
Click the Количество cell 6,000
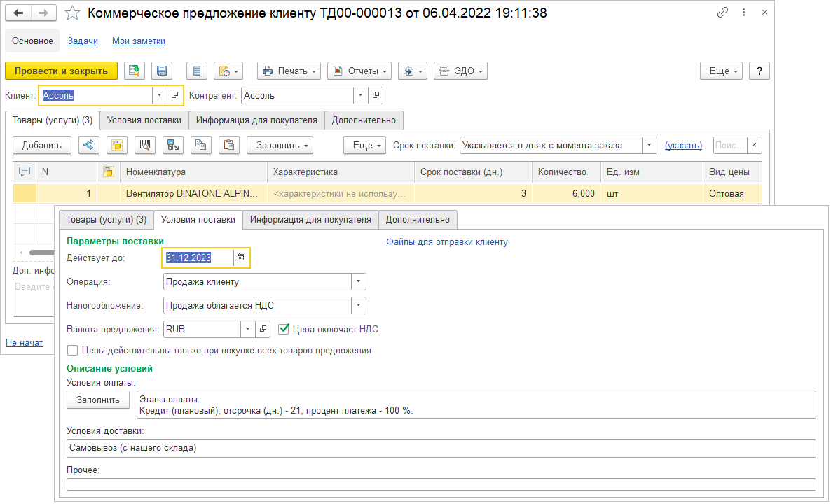tap(566, 193)
